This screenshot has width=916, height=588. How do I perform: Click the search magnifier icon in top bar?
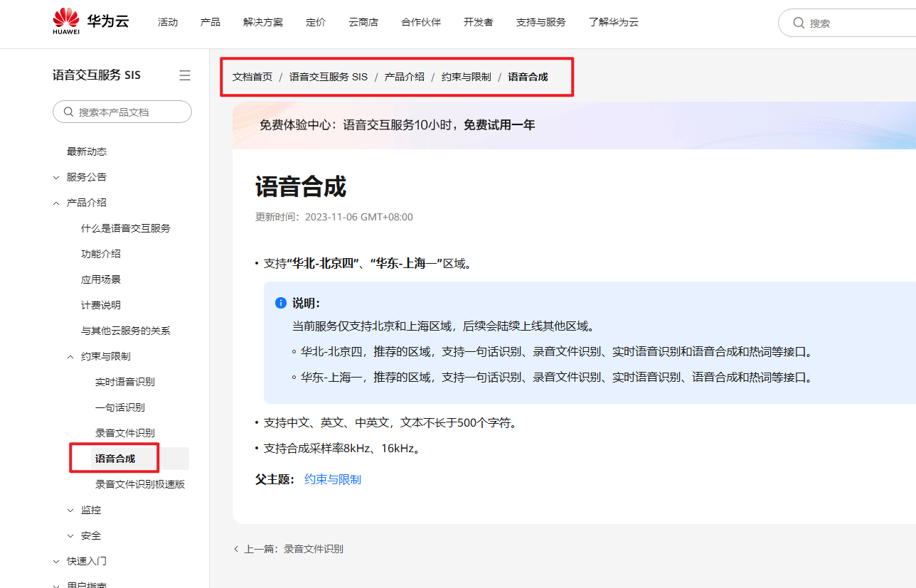[x=799, y=23]
